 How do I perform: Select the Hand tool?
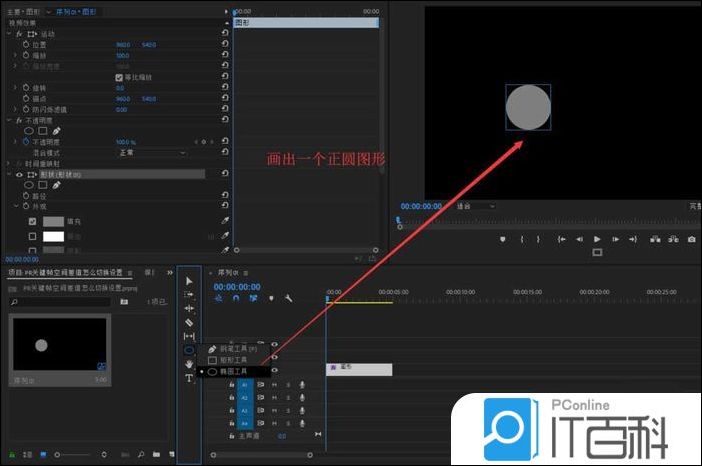coord(189,364)
